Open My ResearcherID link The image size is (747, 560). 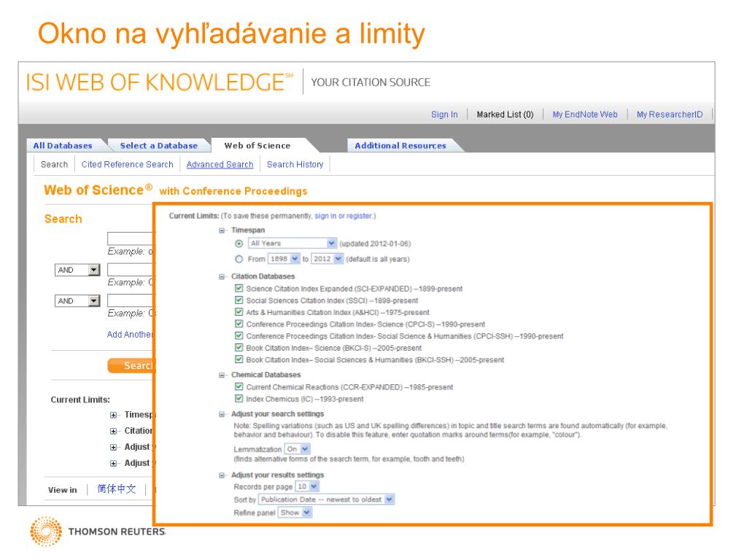(670, 114)
